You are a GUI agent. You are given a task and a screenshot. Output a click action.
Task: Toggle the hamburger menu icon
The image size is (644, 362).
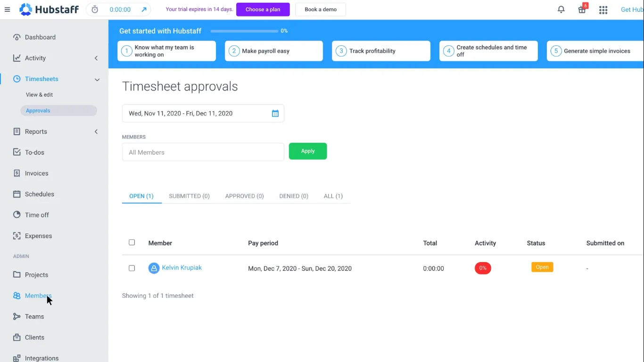pos(7,9)
